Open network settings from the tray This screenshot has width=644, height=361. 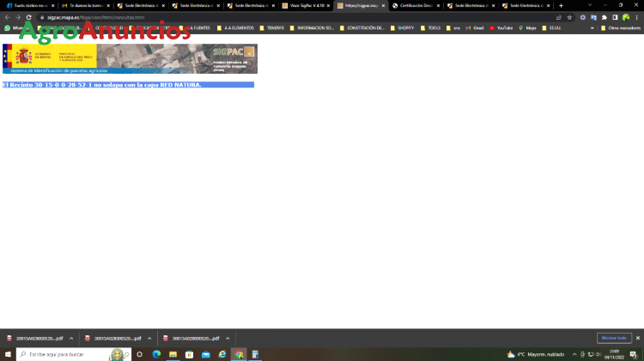pyautogui.click(x=591, y=354)
